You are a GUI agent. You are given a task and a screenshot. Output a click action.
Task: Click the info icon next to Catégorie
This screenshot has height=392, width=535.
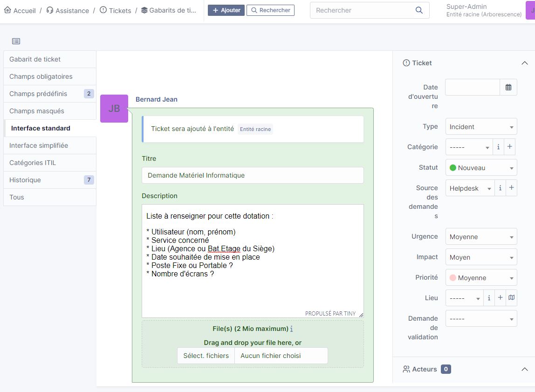point(498,146)
